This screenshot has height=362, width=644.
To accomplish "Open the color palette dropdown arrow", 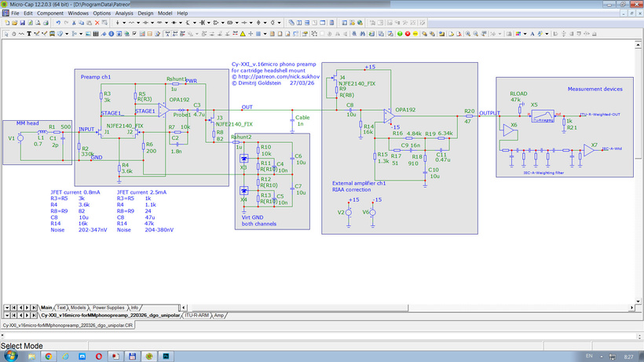I will pyautogui.click(x=525, y=34).
